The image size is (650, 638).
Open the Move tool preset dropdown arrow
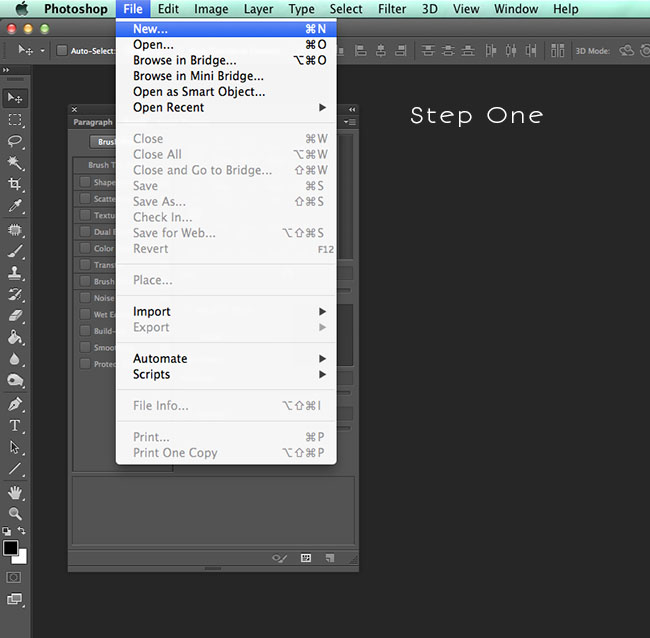tap(42, 51)
